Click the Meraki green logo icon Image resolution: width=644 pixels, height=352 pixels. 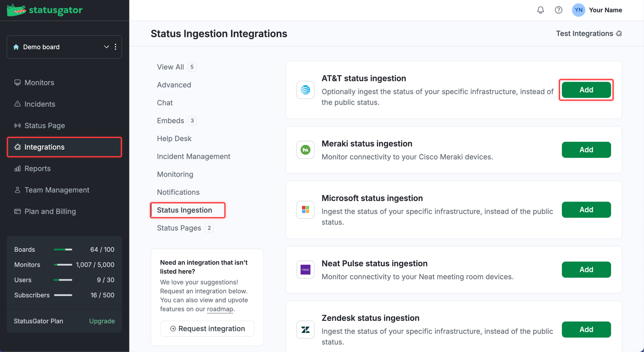(305, 150)
